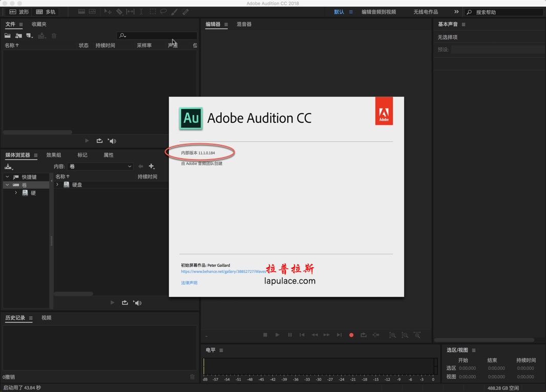Screen dimensions: 546x392
Task: Switch to the 收藏夹 tab
Action: pyautogui.click(x=38, y=24)
